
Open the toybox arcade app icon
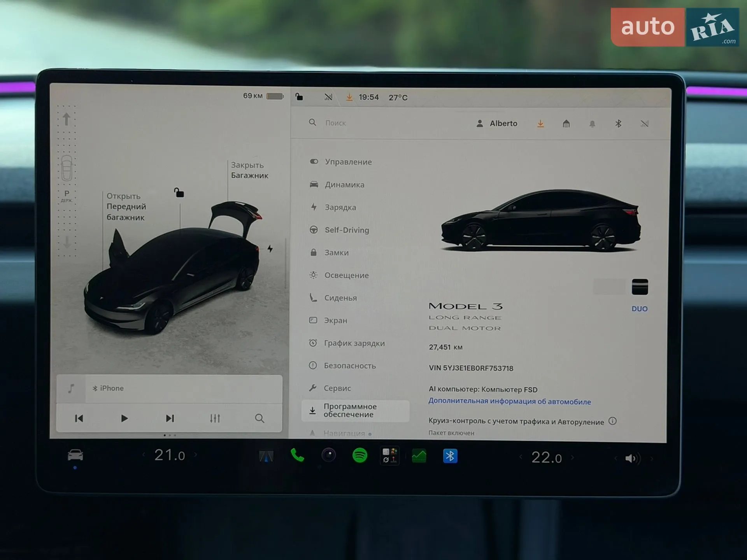pyautogui.click(x=389, y=455)
